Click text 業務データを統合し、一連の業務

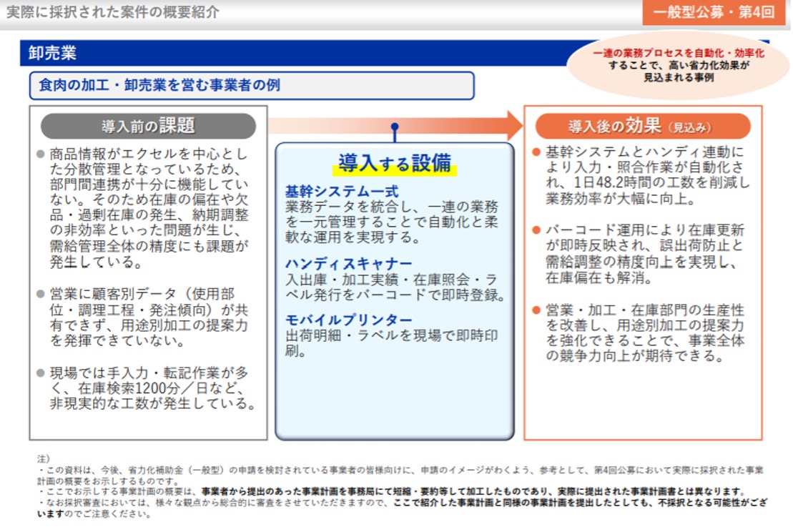392,207
